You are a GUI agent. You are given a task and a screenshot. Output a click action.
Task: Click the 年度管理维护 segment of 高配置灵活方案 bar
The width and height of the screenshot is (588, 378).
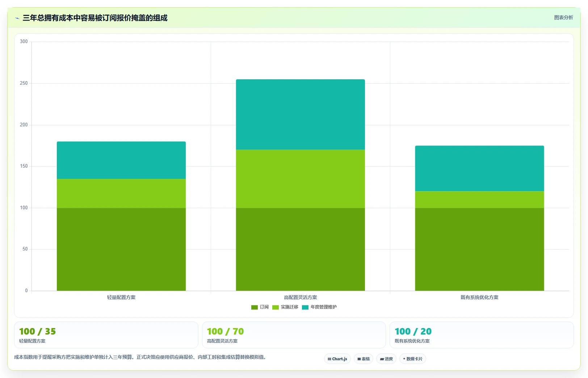pyautogui.click(x=301, y=114)
